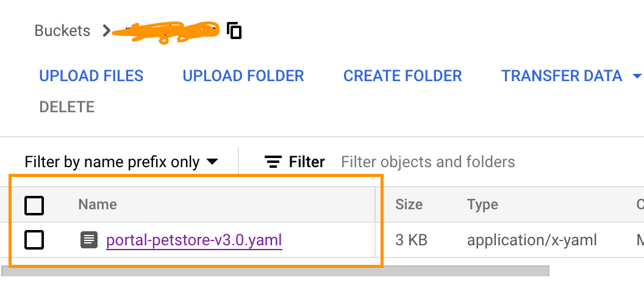644x288 pixels.
Task: Expand the Transfer Data dropdown arrow
Action: click(x=637, y=76)
